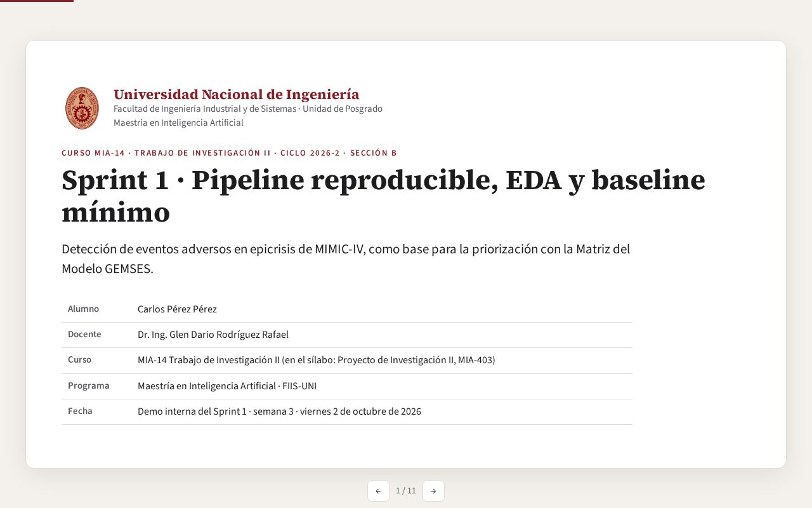Click the Facultad de Ingeniería Industrial line
This screenshot has height=508, width=812.
[248, 109]
